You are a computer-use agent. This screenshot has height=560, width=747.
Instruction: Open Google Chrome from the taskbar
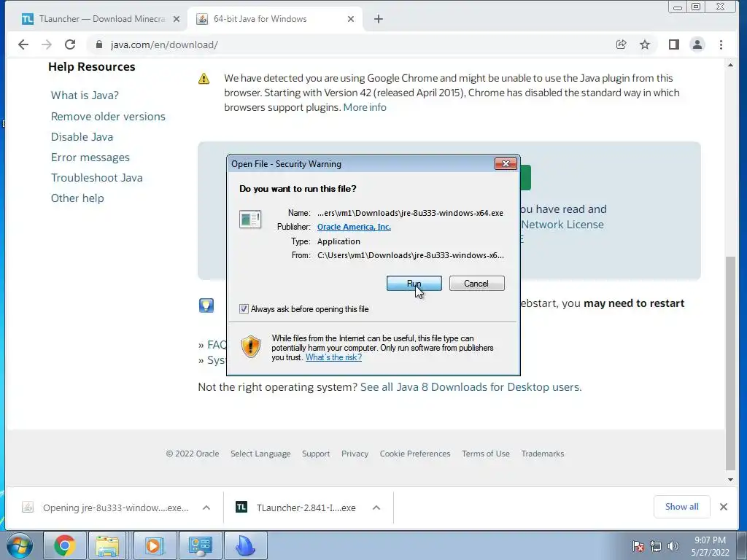(x=65, y=545)
